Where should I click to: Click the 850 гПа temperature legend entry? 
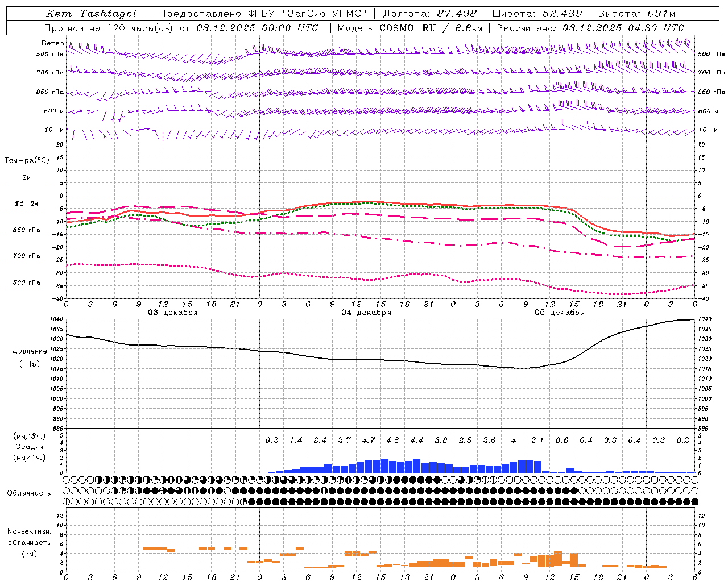(27, 230)
